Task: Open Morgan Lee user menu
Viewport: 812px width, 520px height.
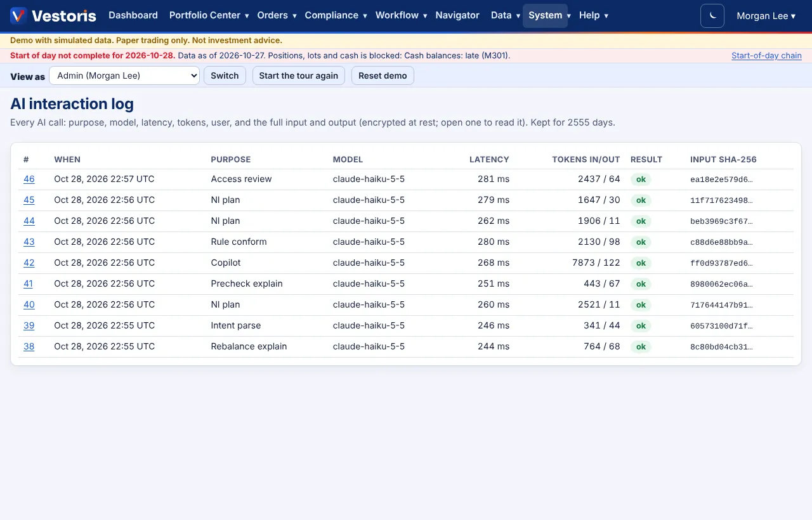Action: point(766,15)
